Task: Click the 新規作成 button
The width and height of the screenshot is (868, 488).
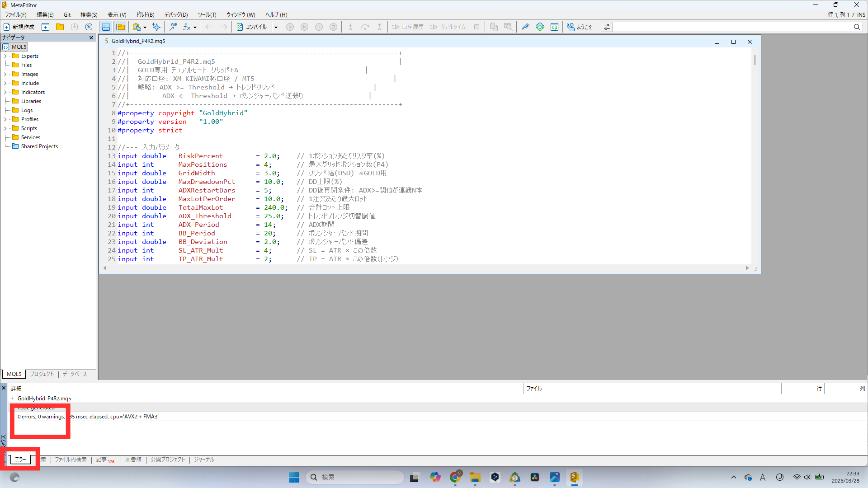Action: 20,27
